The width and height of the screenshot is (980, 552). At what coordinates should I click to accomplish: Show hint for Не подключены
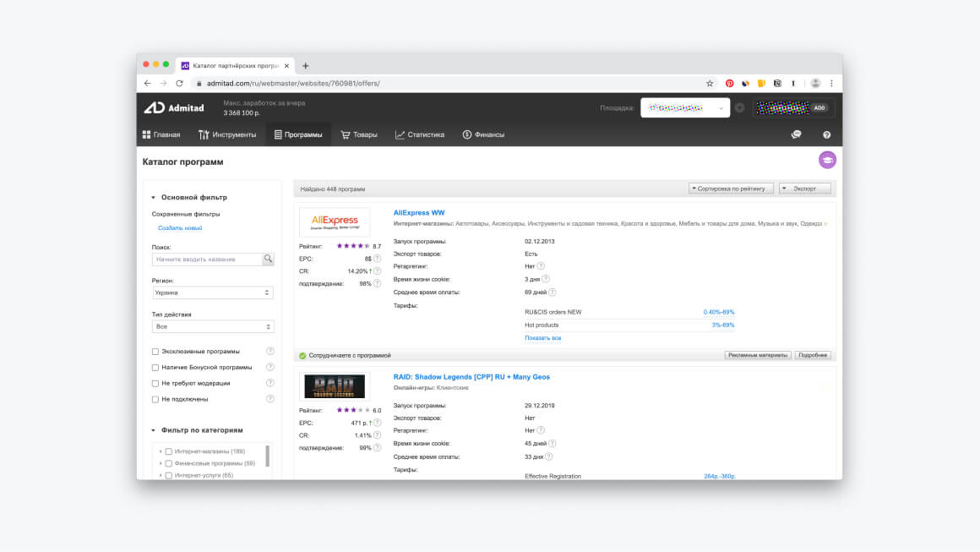click(x=270, y=399)
